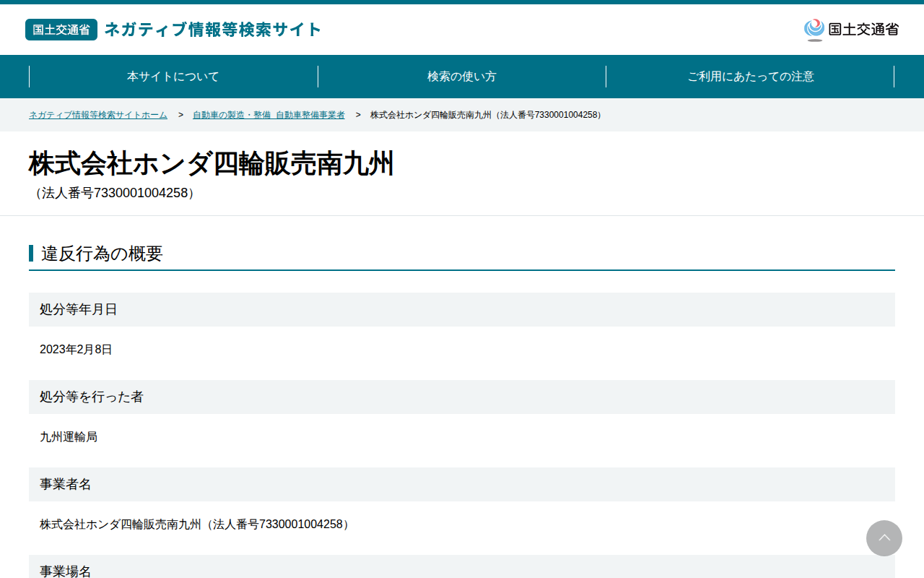Click the 事業者名 value with 法人番号
Viewport: 924px width, 578px height.
coord(196,525)
